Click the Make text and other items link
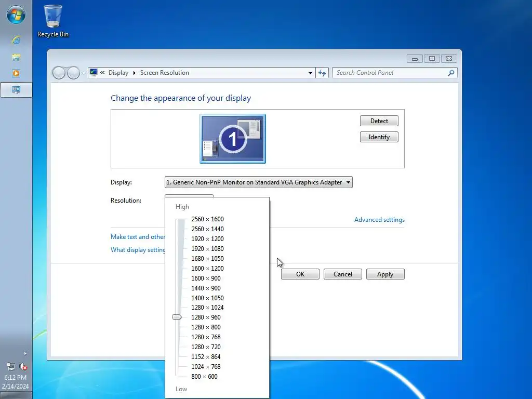The height and width of the screenshot is (399, 532). pos(138,237)
